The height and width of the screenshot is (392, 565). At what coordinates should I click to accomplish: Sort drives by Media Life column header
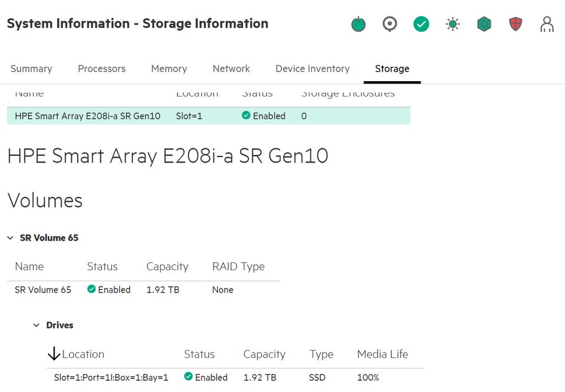pyautogui.click(x=382, y=354)
